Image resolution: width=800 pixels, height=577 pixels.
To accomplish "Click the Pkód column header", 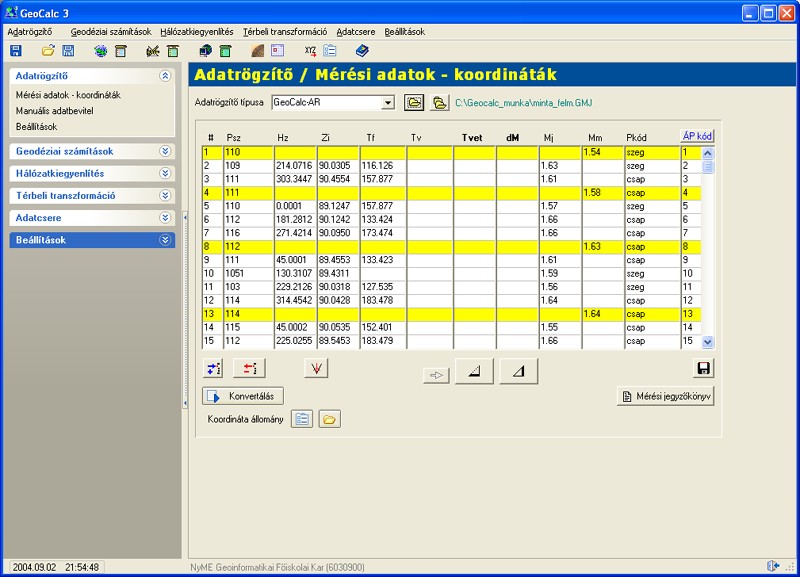I will (x=636, y=138).
